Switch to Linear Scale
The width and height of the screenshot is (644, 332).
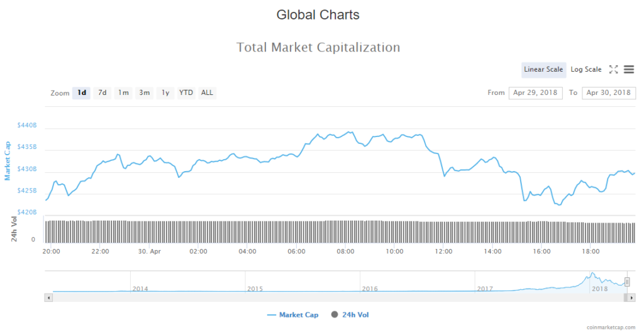pos(543,69)
